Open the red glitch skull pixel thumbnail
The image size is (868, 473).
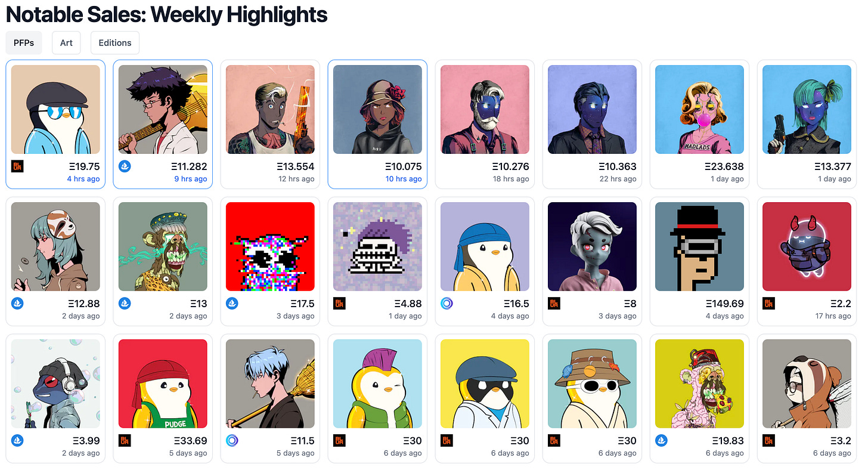(x=270, y=246)
